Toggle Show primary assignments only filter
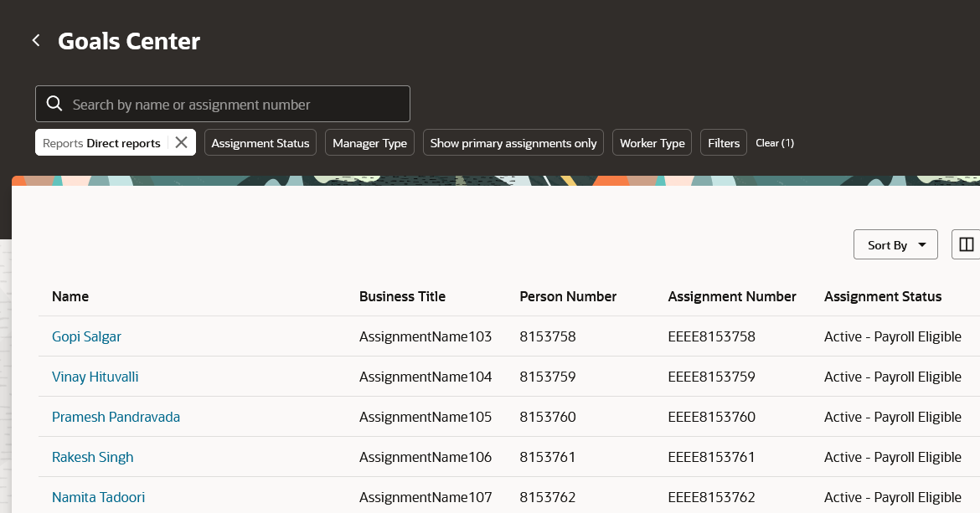Image resolution: width=980 pixels, height=513 pixels. (513, 143)
